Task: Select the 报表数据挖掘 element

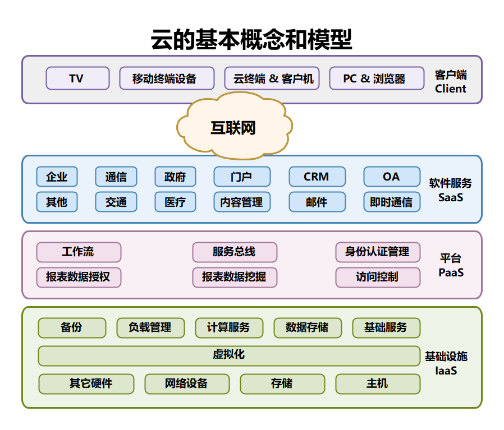Action: point(235,278)
